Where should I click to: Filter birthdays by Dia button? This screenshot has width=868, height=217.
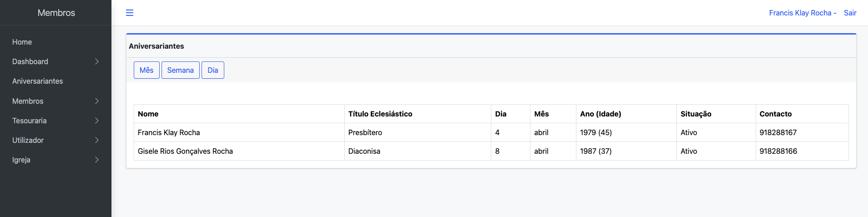[x=212, y=70]
